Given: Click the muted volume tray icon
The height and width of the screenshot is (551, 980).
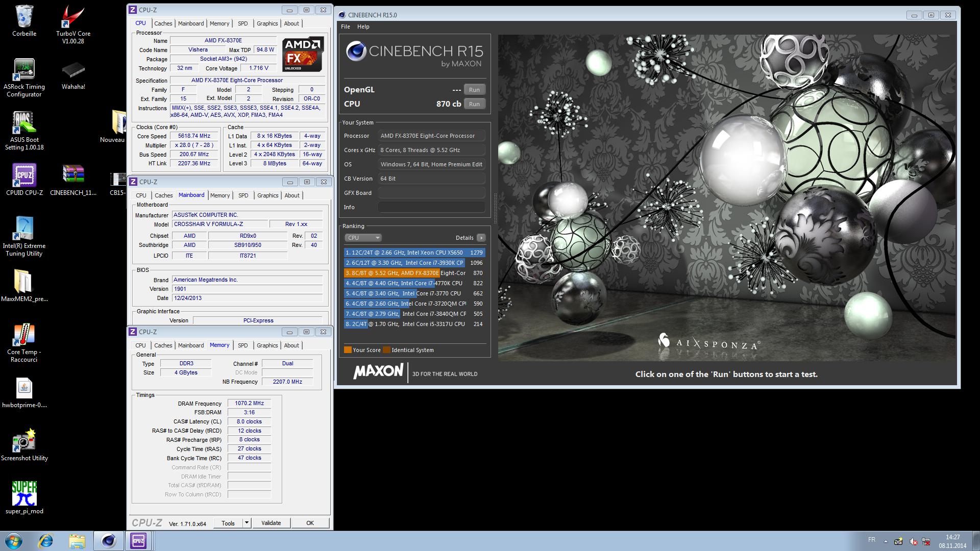Looking at the screenshot, I should [914, 541].
